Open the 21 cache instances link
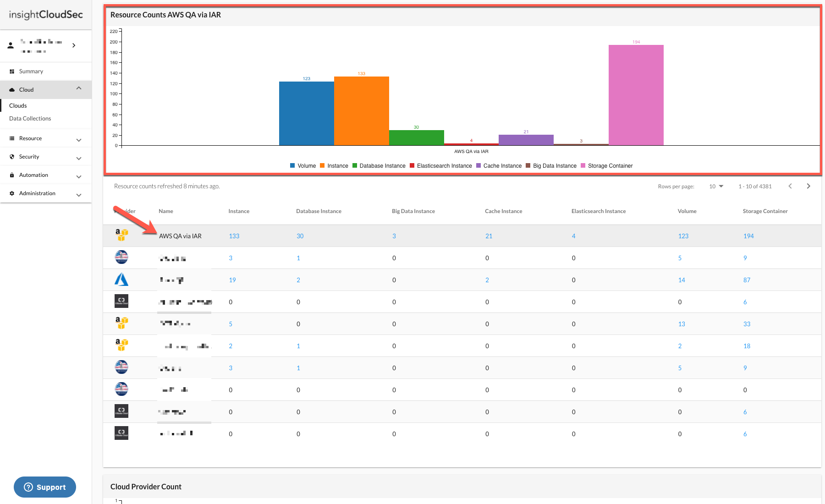Viewport: 825px width, 504px height. [x=489, y=236]
